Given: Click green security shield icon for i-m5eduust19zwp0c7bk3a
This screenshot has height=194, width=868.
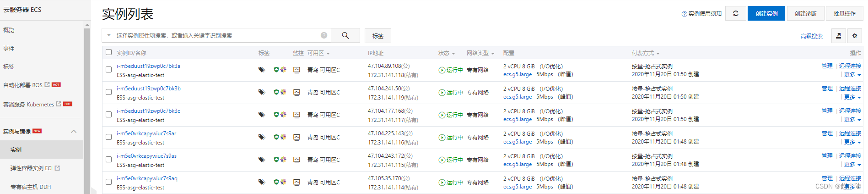Looking at the screenshot, I should (x=276, y=70).
